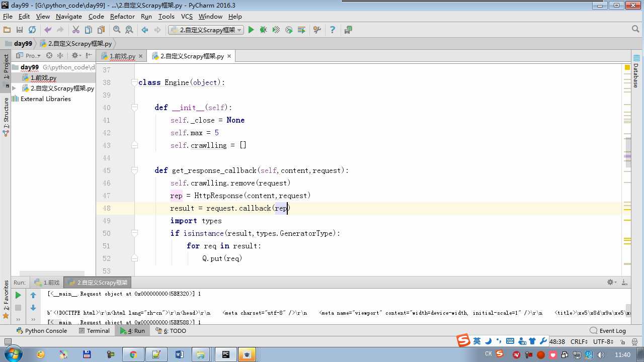Viewport: 644px width, 362px height.
Task: Run the configuration with green play
Action: [x=251, y=30]
